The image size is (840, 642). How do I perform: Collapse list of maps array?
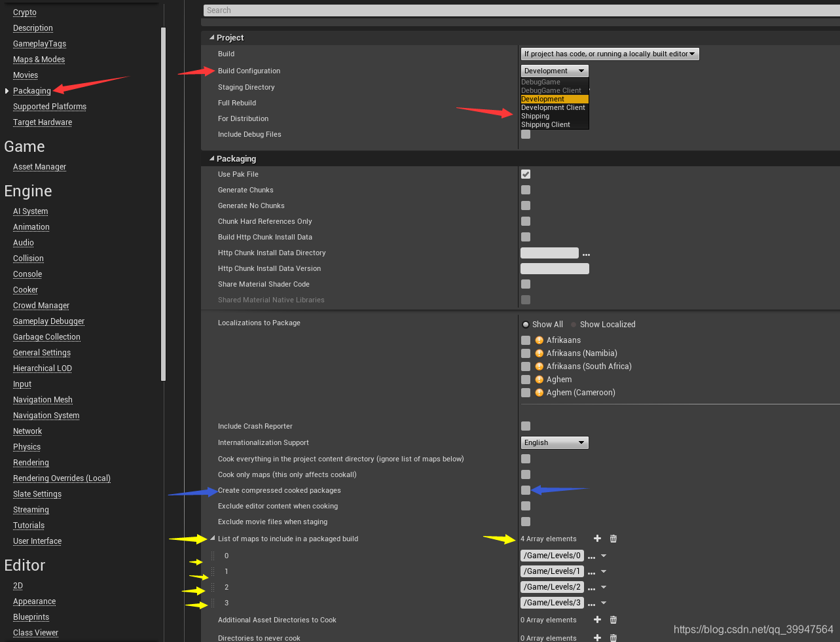212,539
